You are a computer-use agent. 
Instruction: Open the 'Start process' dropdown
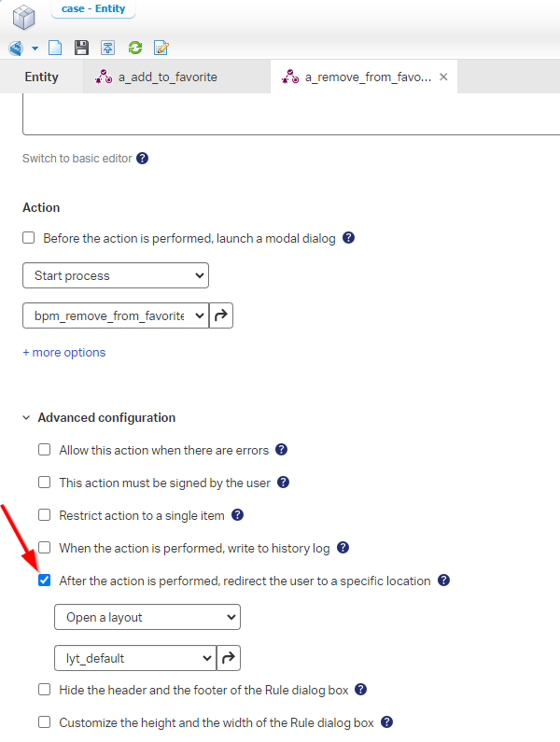116,275
